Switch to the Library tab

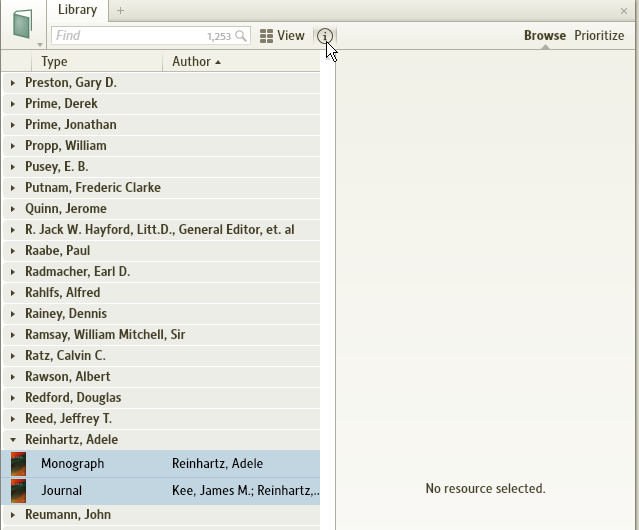point(77,10)
